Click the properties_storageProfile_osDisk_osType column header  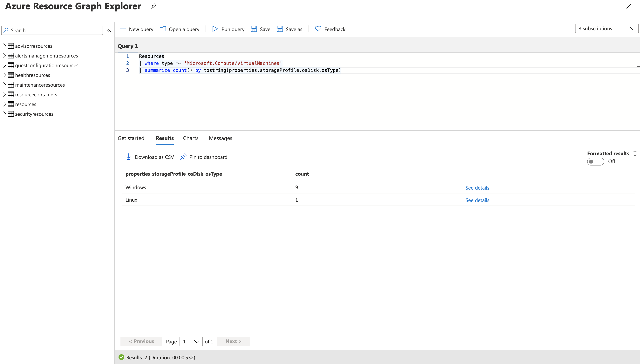point(174,174)
